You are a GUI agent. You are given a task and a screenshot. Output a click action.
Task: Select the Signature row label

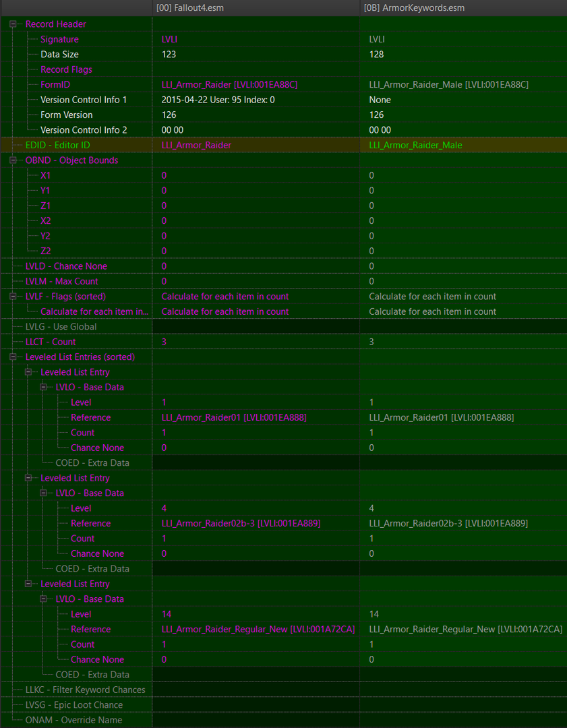[59, 40]
